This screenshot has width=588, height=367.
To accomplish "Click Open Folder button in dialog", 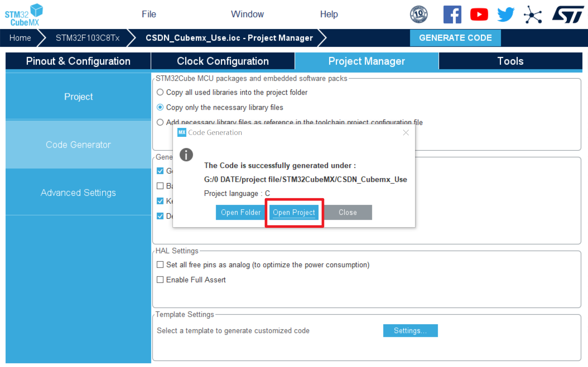I will tap(241, 212).
